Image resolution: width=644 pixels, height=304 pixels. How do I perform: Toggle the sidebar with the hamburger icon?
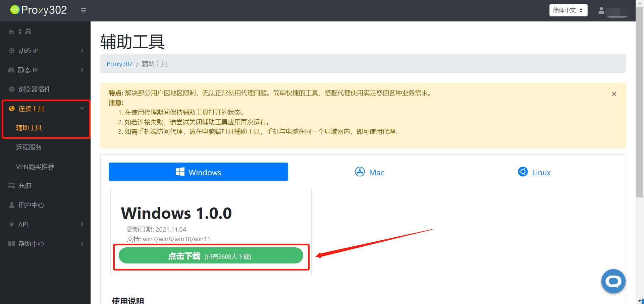(x=83, y=10)
